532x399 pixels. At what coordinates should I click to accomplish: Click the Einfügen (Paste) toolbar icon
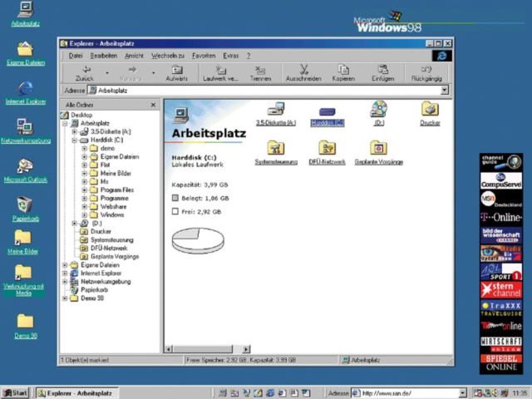[x=382, y=72]
